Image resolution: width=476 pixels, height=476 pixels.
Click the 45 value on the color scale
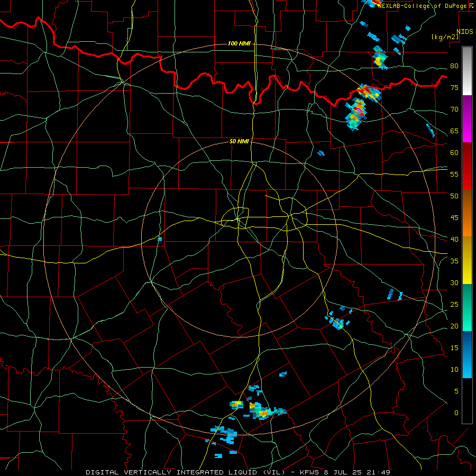coord(454,218)
